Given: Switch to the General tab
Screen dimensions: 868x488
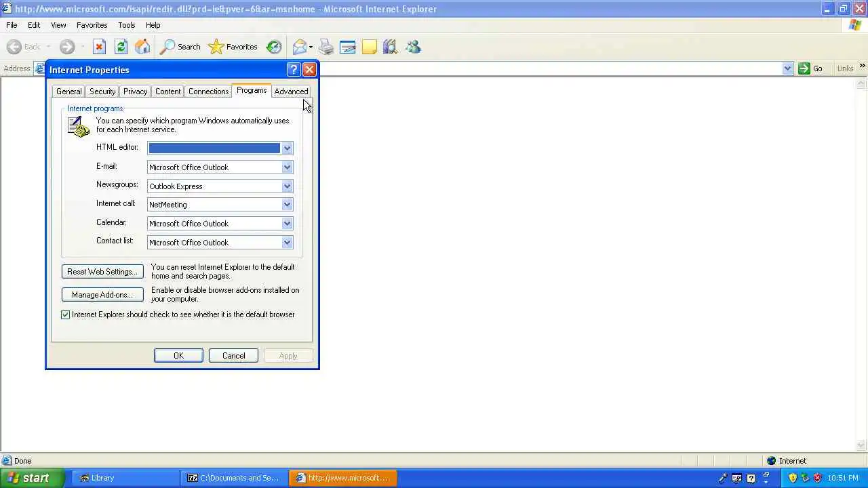Looking at the screenshot, I should [x=68, y=91].
